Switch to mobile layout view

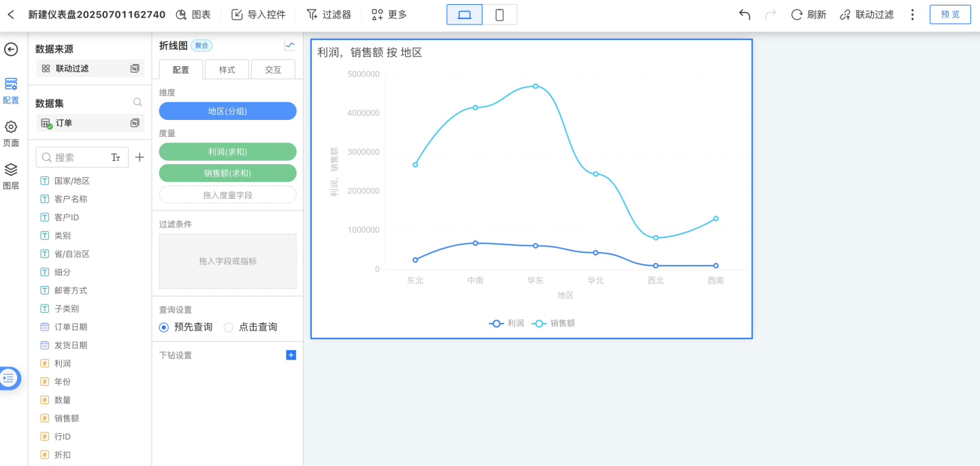coord(500,14)
